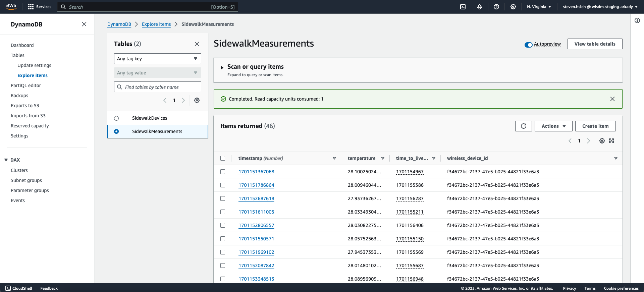
Task: Open CloudShell in the footer
Action: point(19,288)
